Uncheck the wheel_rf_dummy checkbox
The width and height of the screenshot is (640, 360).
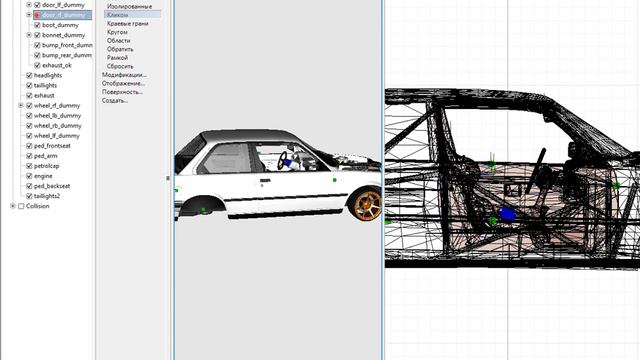29,106
